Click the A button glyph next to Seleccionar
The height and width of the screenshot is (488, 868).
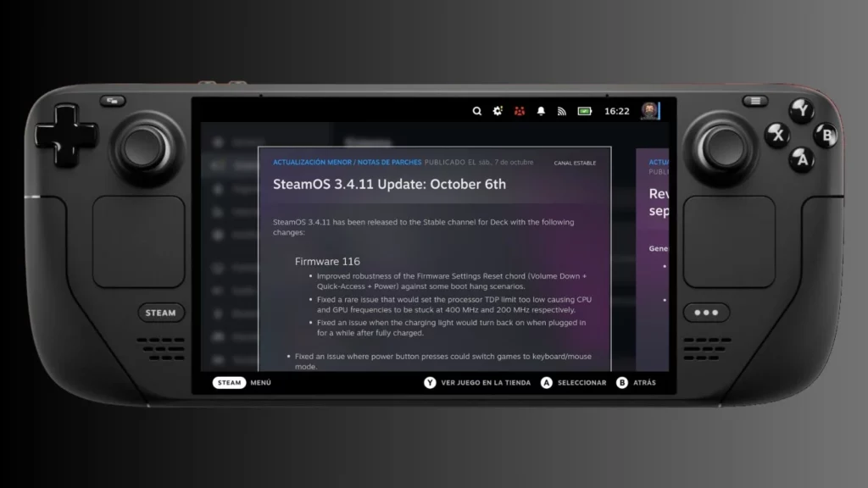547,383
